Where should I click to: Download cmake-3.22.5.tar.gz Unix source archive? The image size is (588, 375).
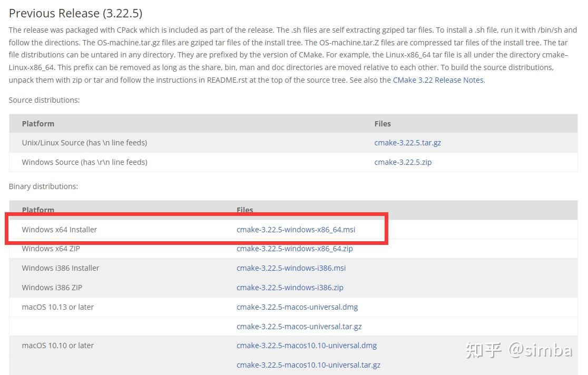point(407,142)
